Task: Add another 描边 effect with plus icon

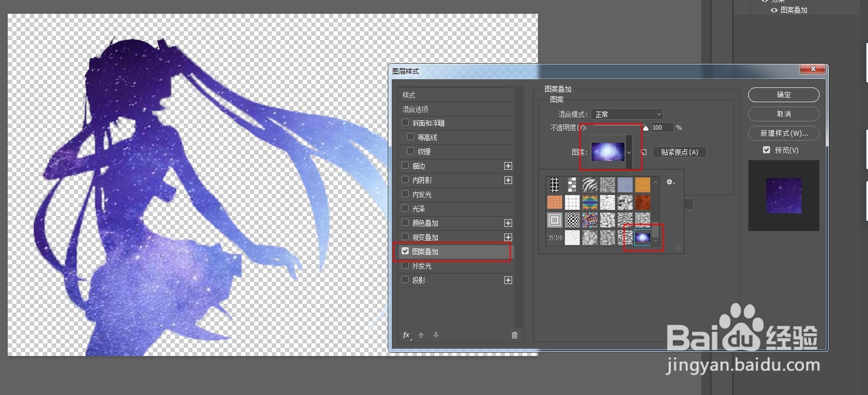Action: tap(508, 166)
